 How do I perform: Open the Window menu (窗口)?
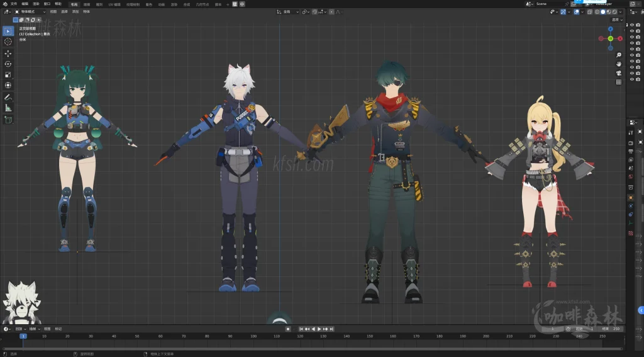click(x=47, y=4)
